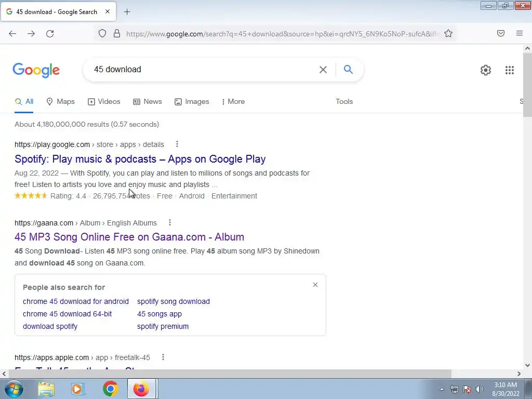
Task: Open the Windows Start menu
Action: [13, 389]
